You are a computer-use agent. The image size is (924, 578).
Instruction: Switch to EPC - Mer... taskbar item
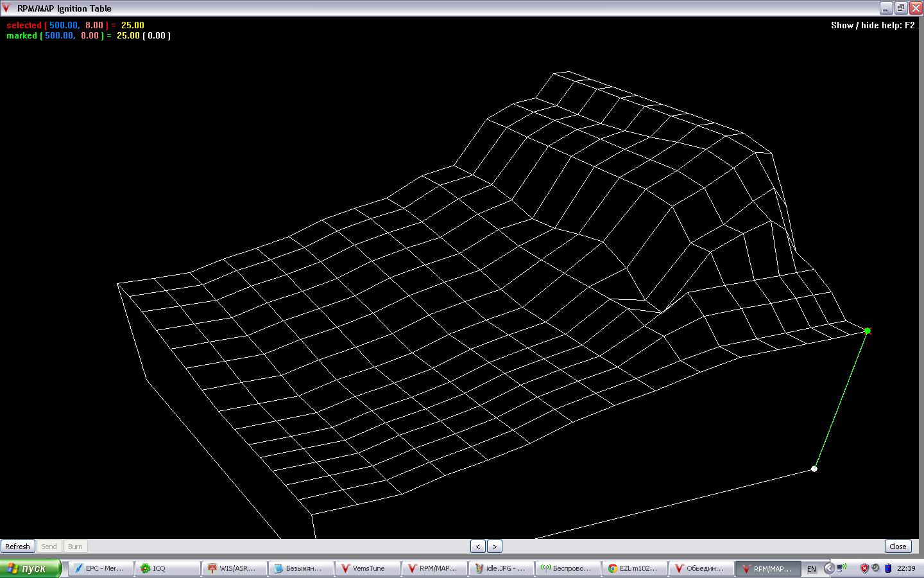(x=101, y=568)
